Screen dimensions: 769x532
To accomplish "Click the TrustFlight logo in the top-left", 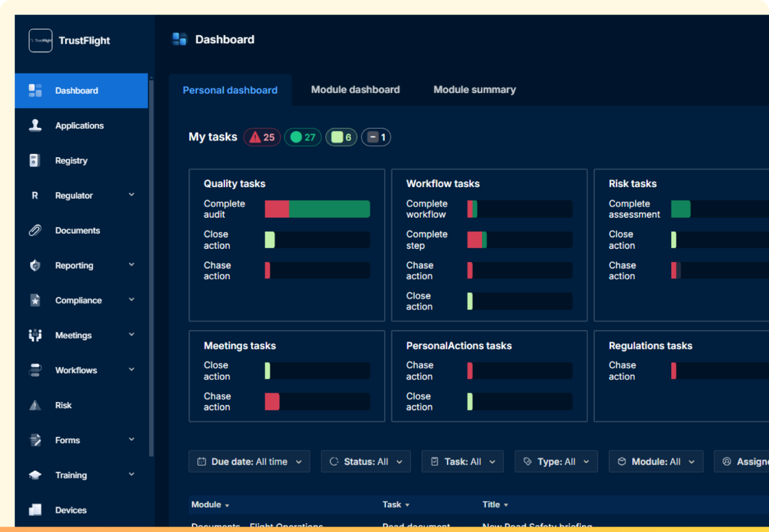I will tap(40, 41).
